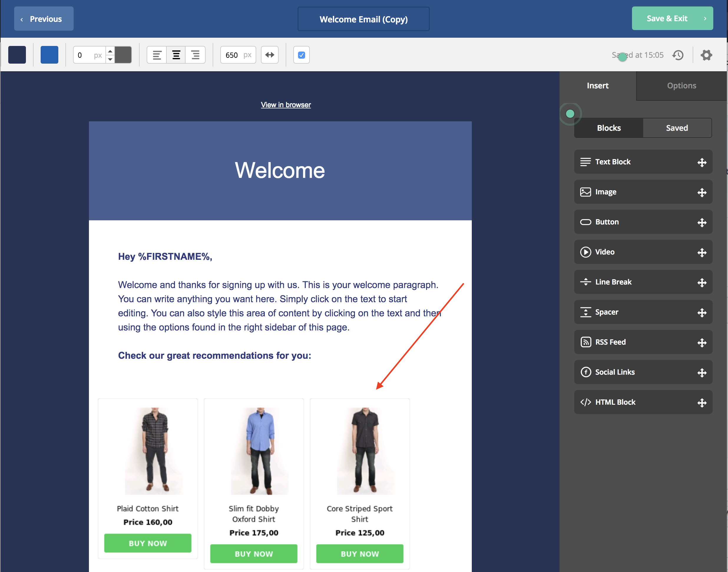This screenshot has height=572, width=728.
Task: Switch to the Options tab
Action: click(x=681, y=86)
